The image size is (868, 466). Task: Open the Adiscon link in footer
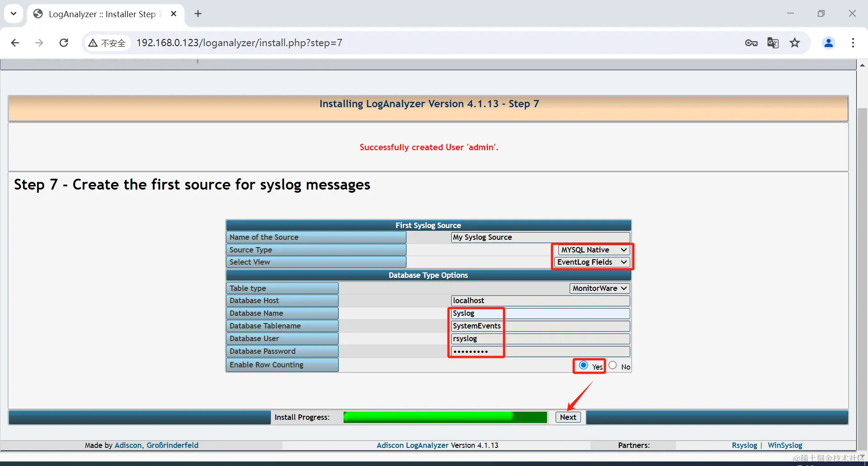coord(128,445)
